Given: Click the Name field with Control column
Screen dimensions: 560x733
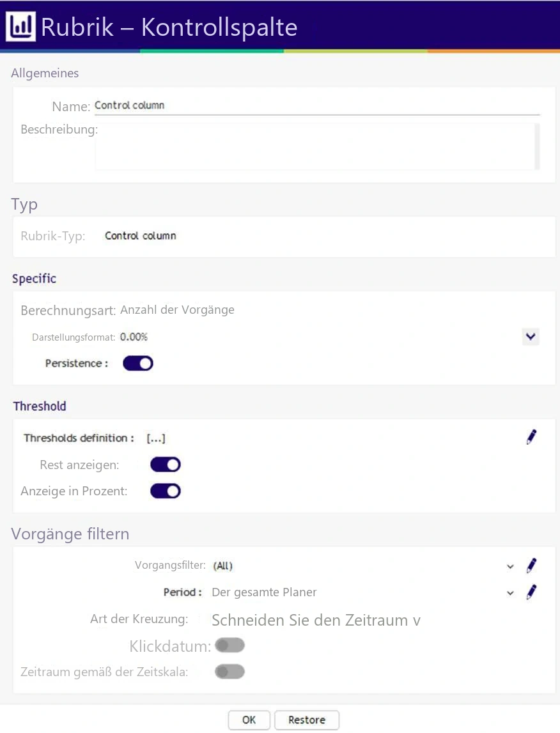Looking at the screenshot, I should coord(317,105).
